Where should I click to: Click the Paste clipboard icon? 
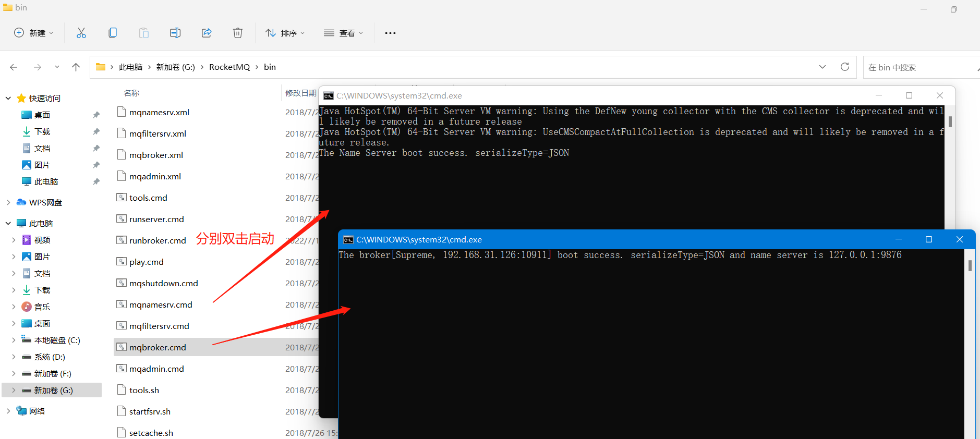coord(144,33)
